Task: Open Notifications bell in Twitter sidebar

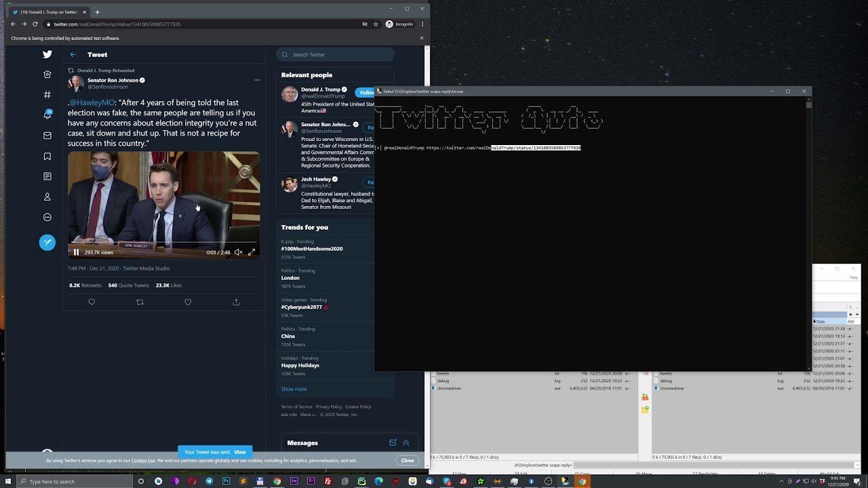Action: click(x=47, y=115)
